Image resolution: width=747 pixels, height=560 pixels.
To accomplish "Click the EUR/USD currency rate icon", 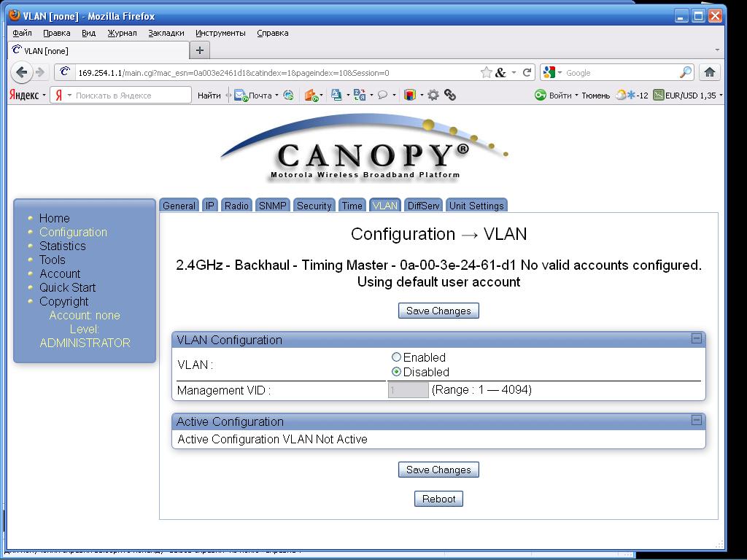I will (x=659, y=96).
